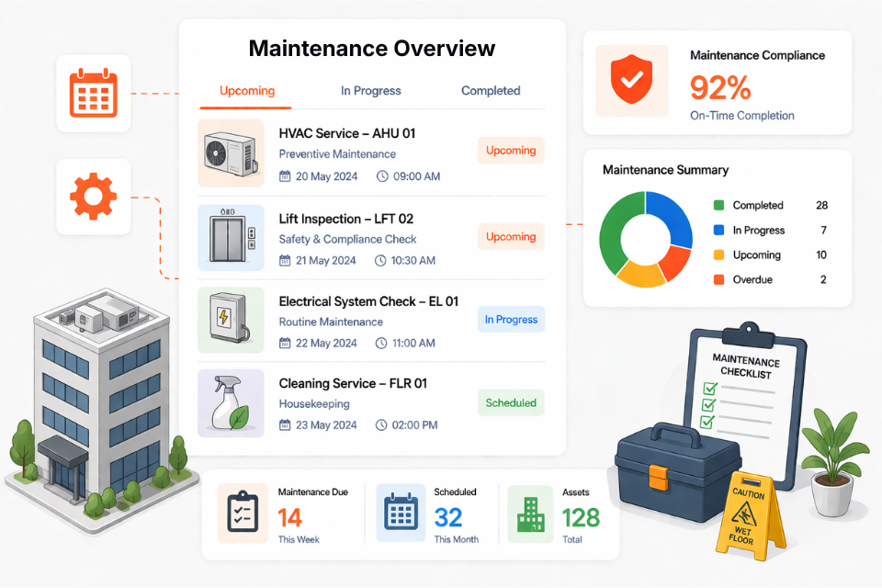Click the In Progress count 7
The image size is (882, 588).
pos(823,230)
